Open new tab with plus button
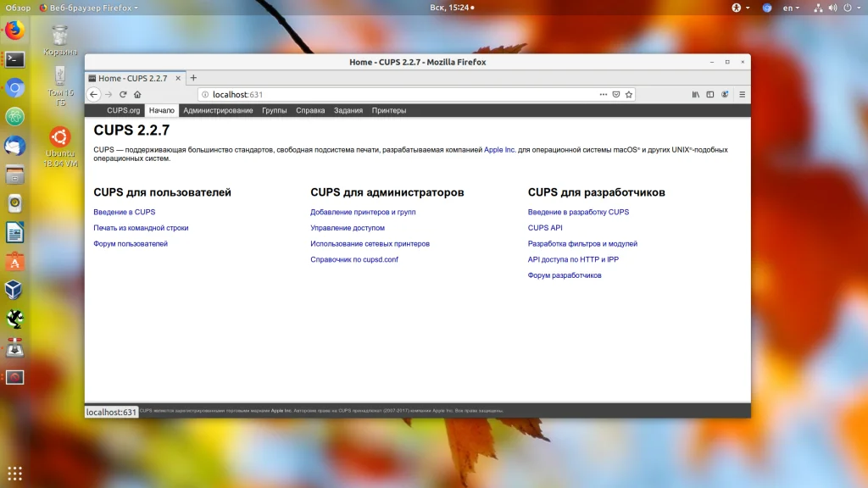 pos(193,78)
